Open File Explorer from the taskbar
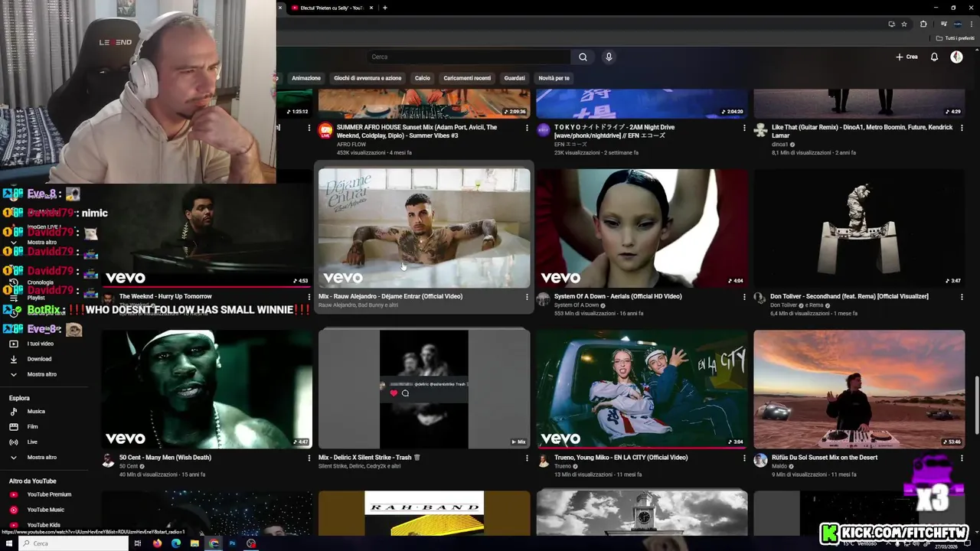 coord(195,543)
